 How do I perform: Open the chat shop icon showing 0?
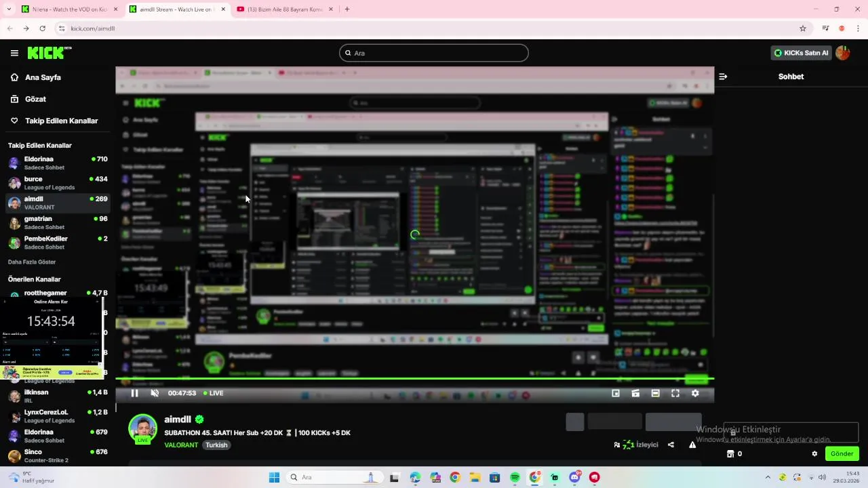point(734,453)
